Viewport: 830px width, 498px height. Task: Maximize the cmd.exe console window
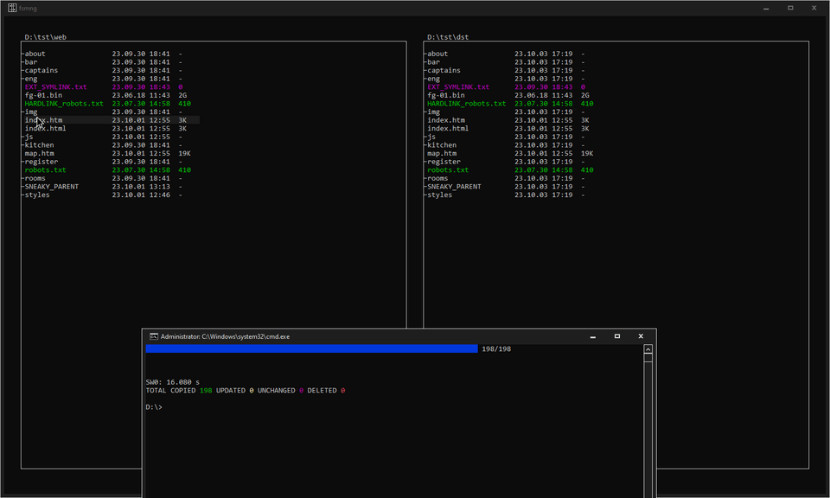pyautogui.click(x=617, y=337)
